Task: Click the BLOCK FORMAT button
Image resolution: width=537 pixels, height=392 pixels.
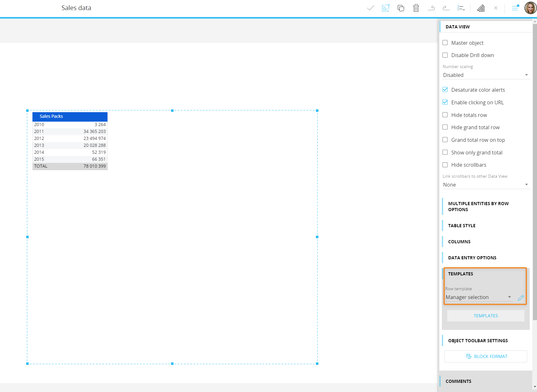Action: (x=486, y=356)
